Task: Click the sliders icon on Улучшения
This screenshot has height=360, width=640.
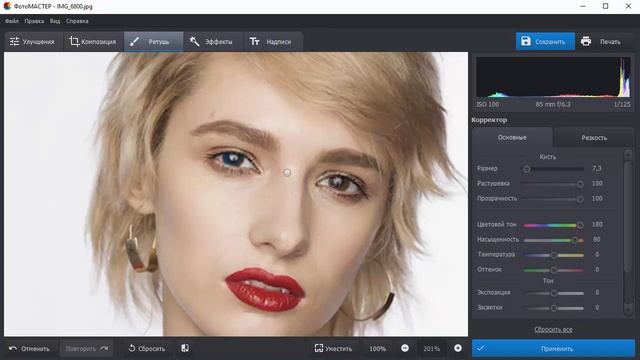Action: click(x=14, y=42)
